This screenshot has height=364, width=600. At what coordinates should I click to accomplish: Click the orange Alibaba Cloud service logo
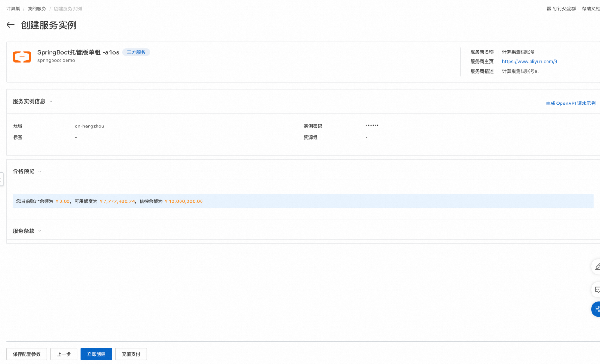click(x=22, y=57)
